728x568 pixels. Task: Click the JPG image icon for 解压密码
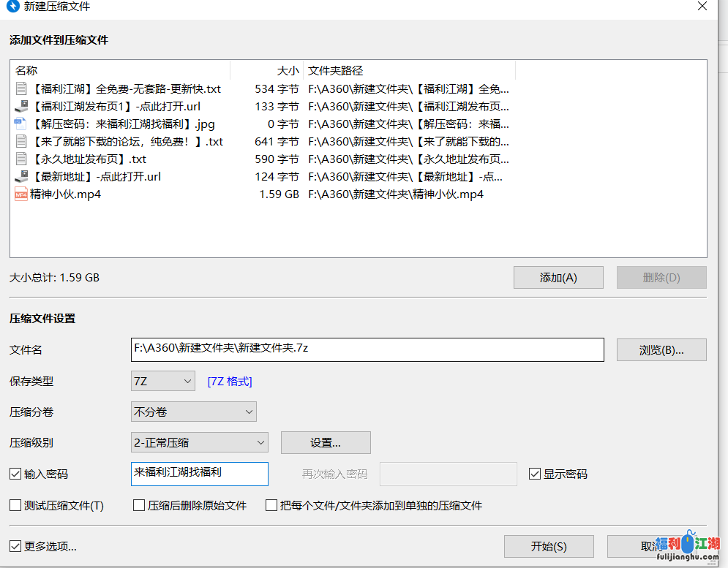tap(20, 124)
